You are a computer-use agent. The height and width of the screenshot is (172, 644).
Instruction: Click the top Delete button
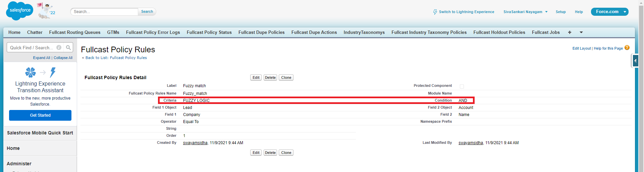click(x=270, y=77)
